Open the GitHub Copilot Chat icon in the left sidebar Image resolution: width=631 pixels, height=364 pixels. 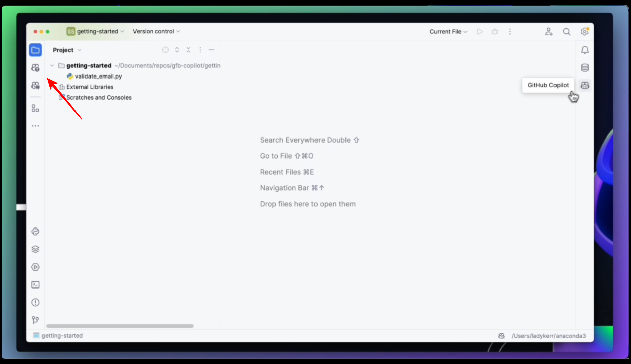[35, 86]
